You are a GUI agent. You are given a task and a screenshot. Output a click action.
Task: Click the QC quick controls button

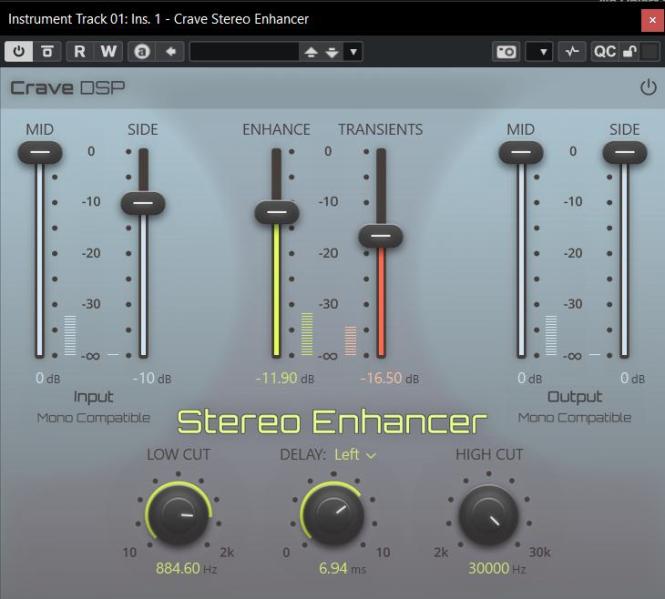point(604,52)
